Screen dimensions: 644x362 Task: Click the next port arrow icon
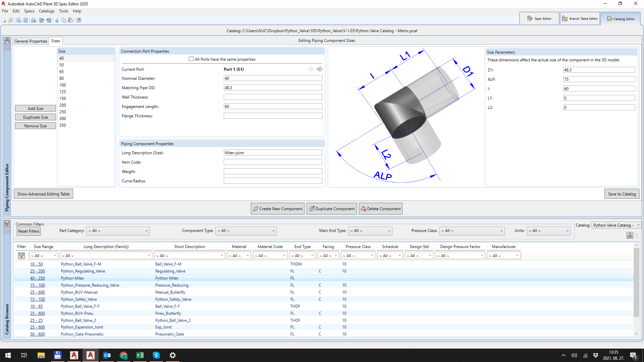pyautogui.click(x=320, y=69)
